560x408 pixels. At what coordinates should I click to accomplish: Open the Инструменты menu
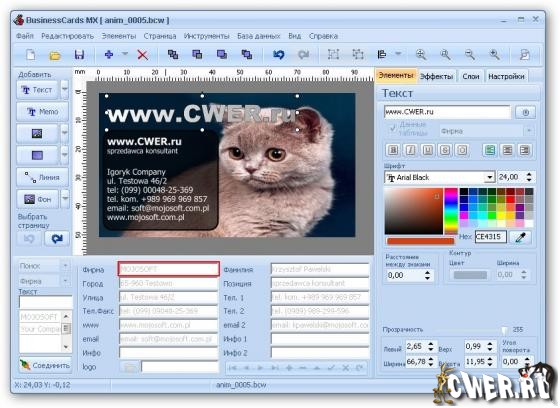[x=206, y=36]
